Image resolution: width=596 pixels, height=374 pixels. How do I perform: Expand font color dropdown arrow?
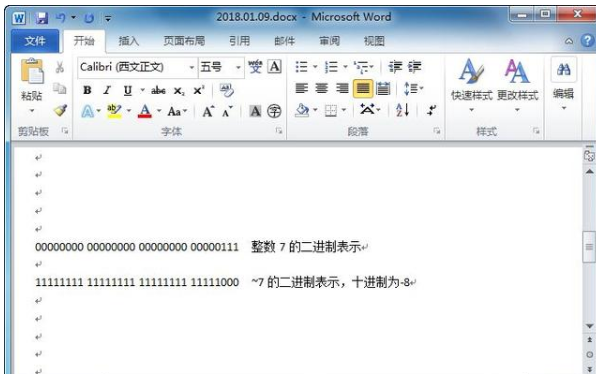click(159, 111)
